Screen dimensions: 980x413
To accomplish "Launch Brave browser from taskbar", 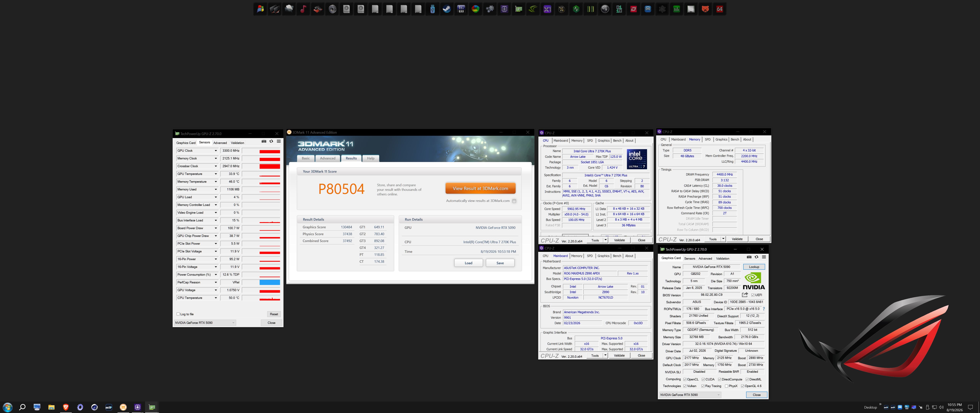I will pos(66,407).
